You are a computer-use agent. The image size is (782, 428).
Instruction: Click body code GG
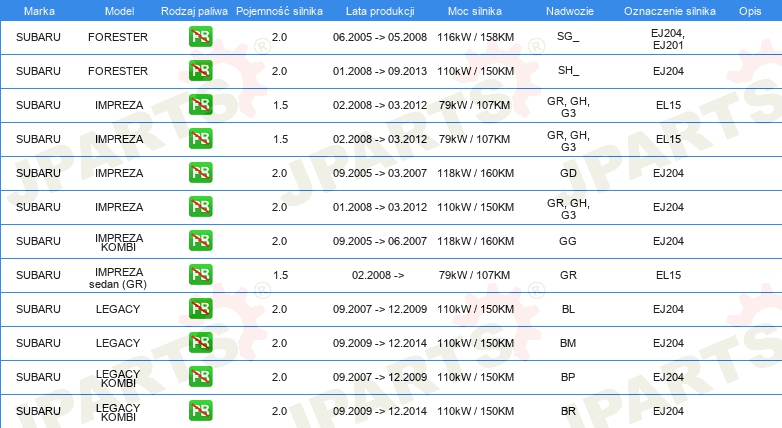pos(568,241)
